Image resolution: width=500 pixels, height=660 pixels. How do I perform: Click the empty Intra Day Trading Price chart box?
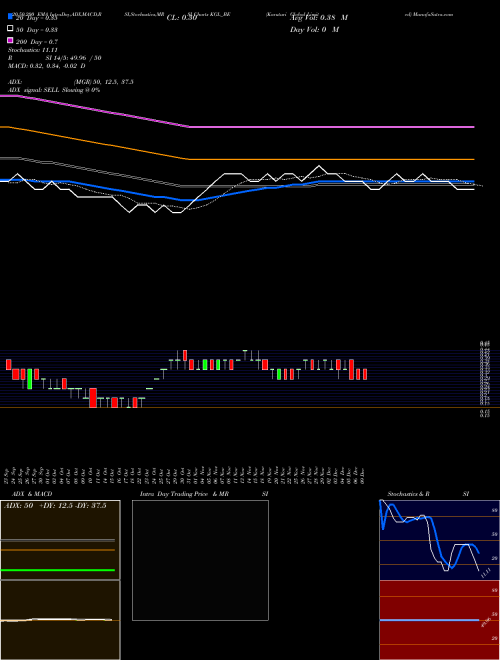click(200, 560)
